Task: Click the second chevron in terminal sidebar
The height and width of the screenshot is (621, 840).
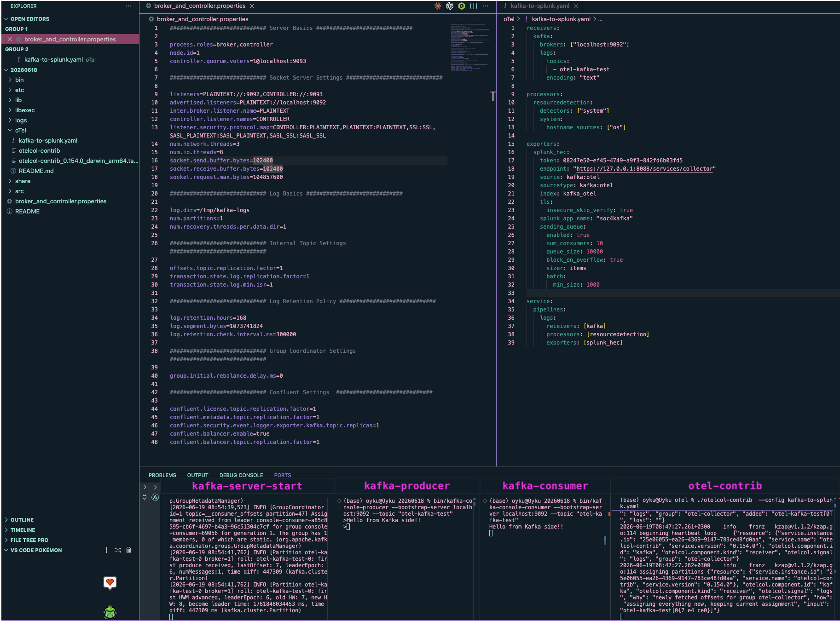Action: 155,487
